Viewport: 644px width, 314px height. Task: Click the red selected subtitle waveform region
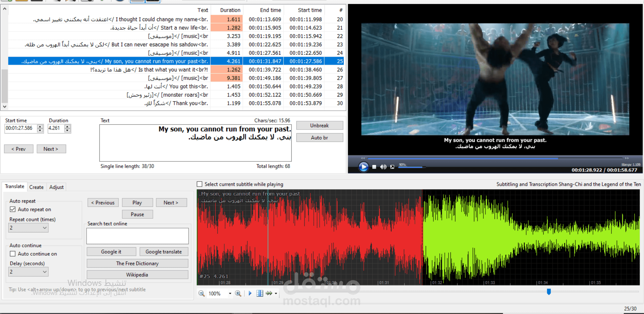click(x=310, y=238)
